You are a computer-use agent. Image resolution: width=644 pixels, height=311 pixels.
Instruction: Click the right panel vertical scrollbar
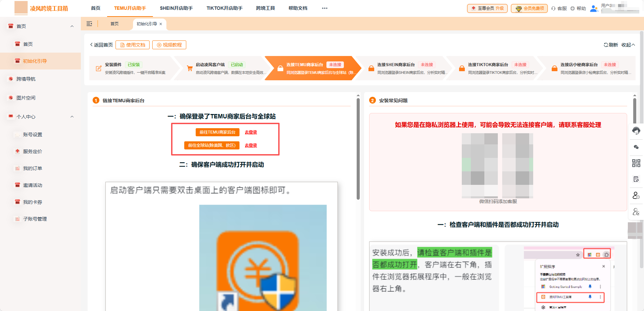tap(635, 111)
